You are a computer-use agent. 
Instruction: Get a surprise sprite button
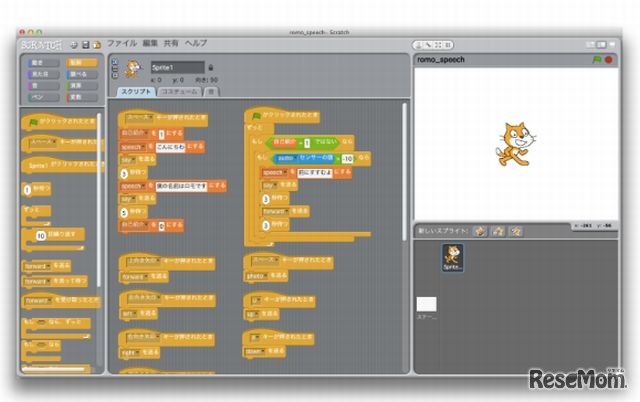click(515, 231)
